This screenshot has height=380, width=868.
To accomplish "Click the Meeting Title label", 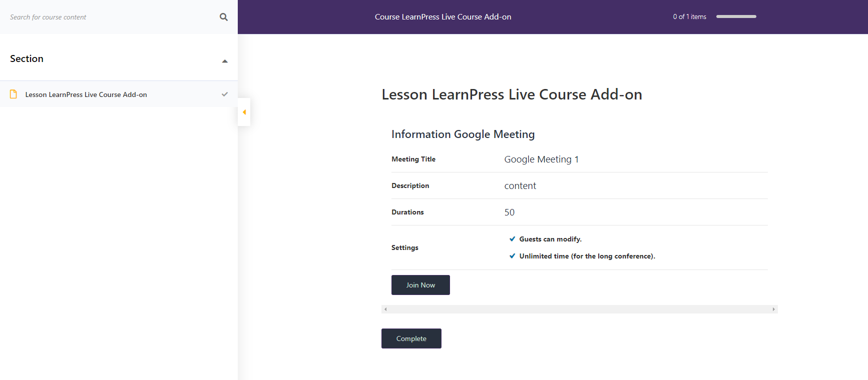I will click(x=413, y=159).
